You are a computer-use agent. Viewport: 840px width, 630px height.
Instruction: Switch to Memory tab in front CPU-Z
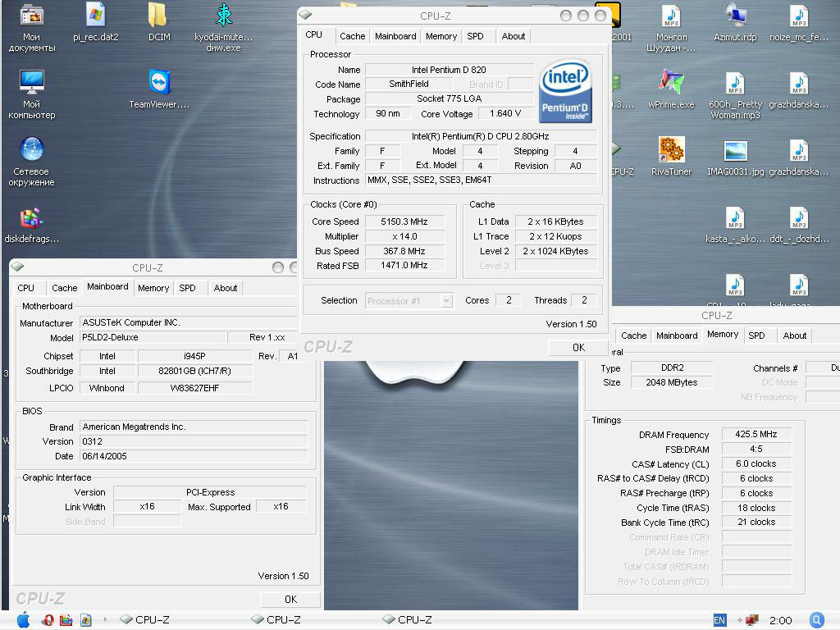(x=441, y=36)
